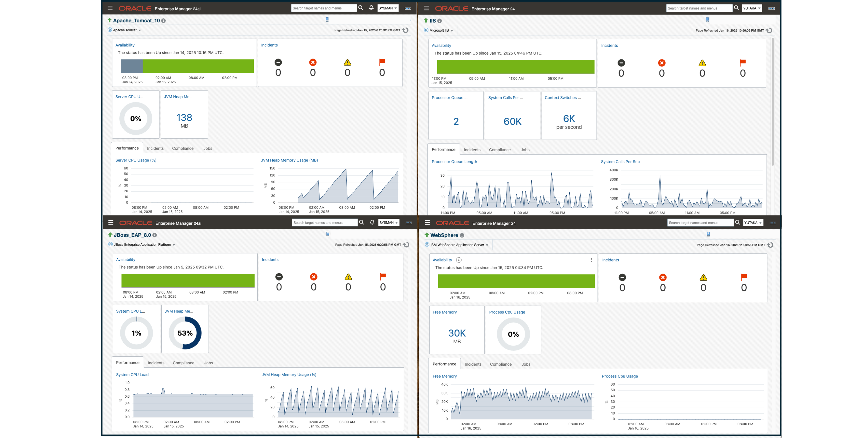This screenshot has width=868, height=438.
Task: Refresh the IIS page with the refresh icon
Action: [769, 30]
